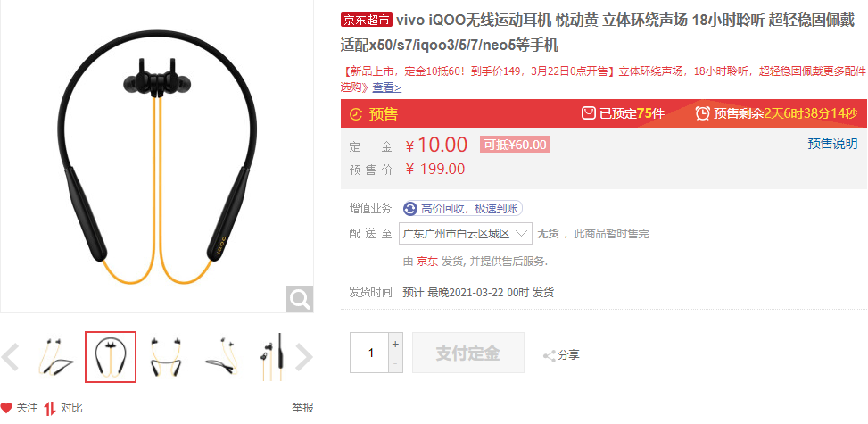
Task: Click the magnifier zoom icon on product image
Action: coord(300,299)
